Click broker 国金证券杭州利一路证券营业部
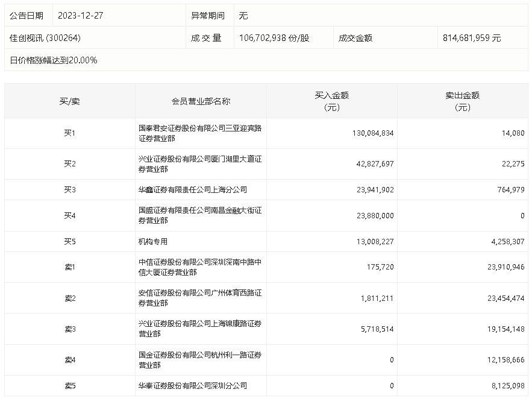 (x=200, y=360)
